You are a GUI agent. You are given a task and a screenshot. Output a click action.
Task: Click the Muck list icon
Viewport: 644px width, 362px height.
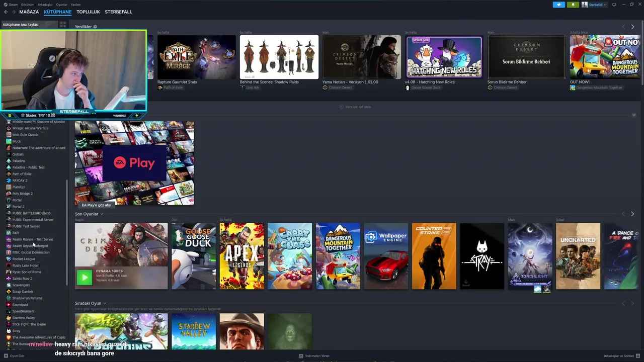click(x=9, y=141)
